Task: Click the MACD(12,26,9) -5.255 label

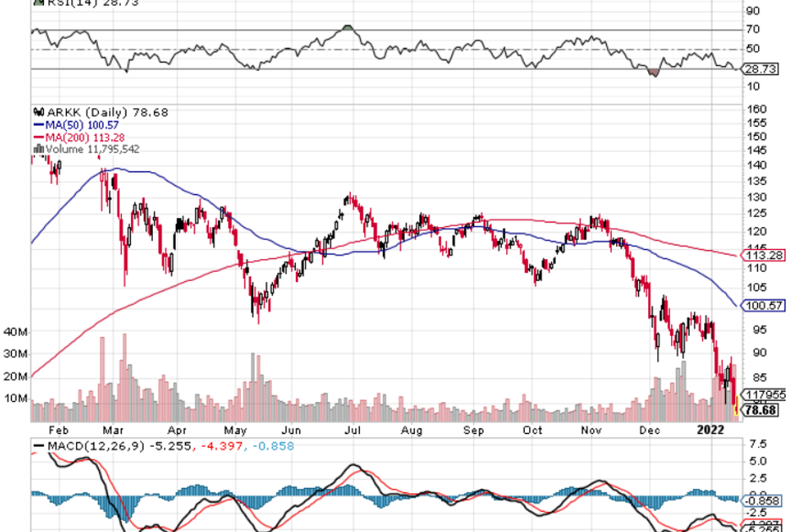Action: (119, 446)
